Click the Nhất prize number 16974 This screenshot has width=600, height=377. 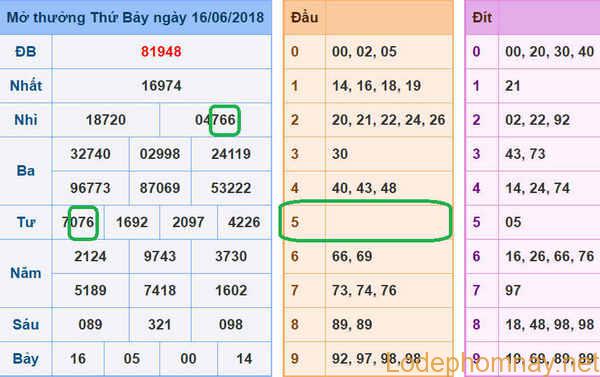pyautogui.click(x=161, y=86)
